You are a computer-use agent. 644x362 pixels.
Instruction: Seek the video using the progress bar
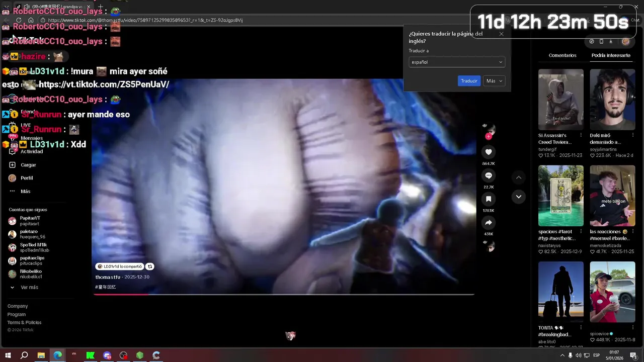[x=284, y=294]
